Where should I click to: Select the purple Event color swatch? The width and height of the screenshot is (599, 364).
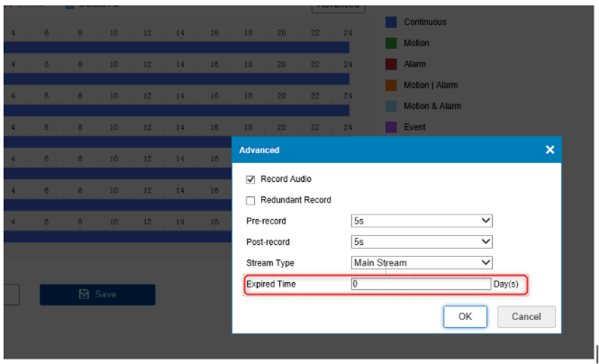pos(392,127)
